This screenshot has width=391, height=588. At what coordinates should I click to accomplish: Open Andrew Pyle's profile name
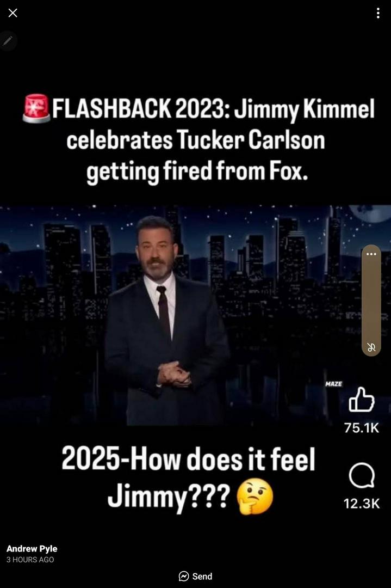tap(32, 549)
